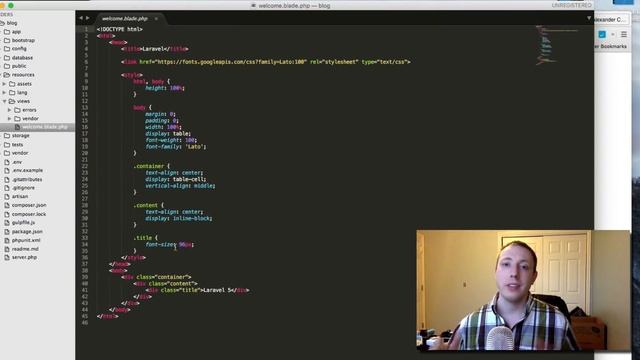Open the .gitattributes file

[x=27, y=180]
